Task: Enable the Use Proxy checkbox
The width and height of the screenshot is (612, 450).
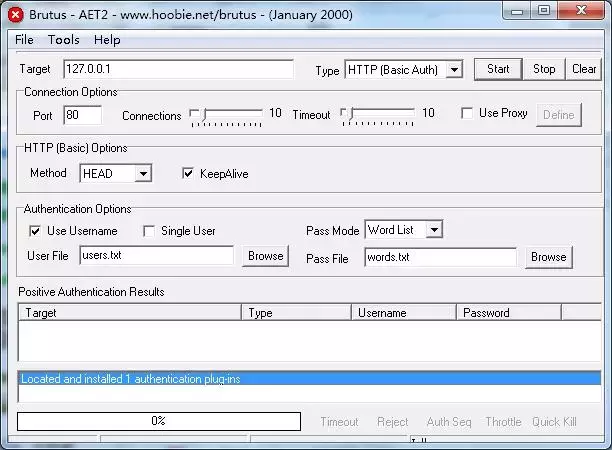Action: click(467, 113)
